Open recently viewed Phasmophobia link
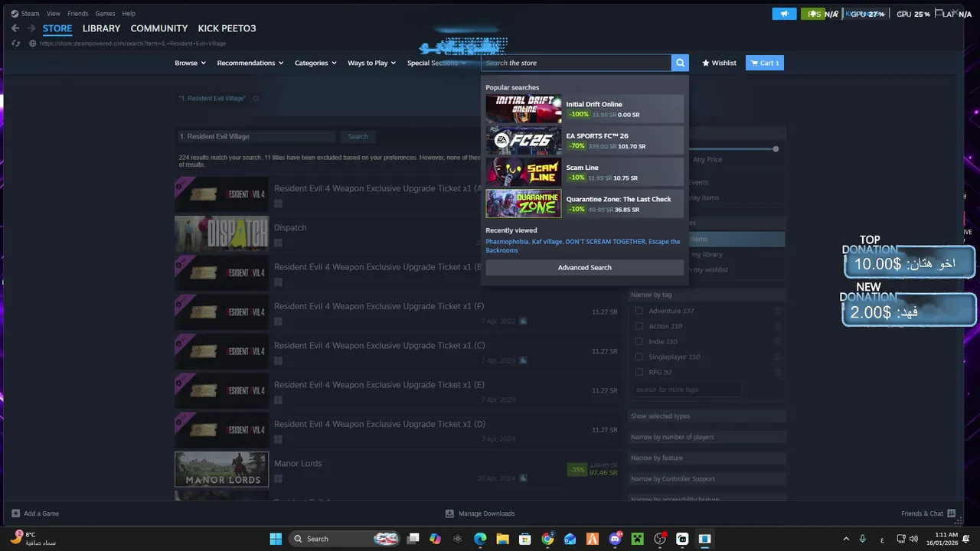 click(x=507, y=242)
